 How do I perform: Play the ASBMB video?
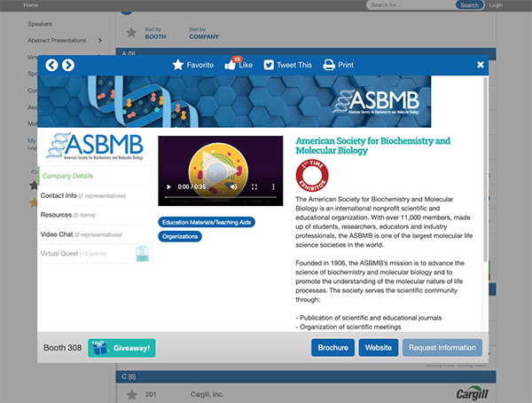168,187
